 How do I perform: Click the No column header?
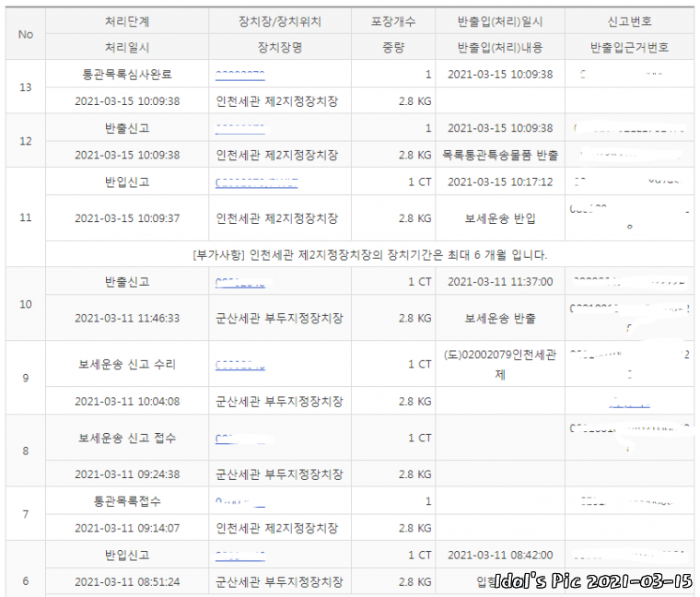(x=26, y=34)
